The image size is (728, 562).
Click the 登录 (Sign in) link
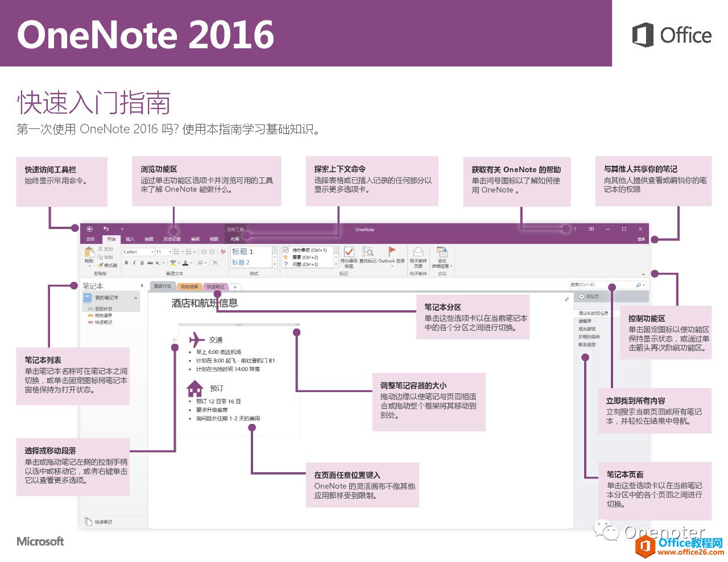point(641,239)
